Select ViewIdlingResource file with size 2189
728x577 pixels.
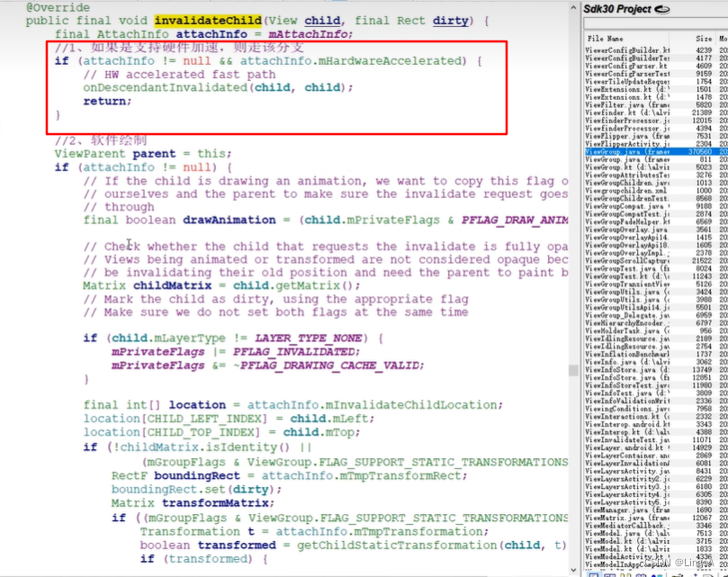(x=656, y=338)
